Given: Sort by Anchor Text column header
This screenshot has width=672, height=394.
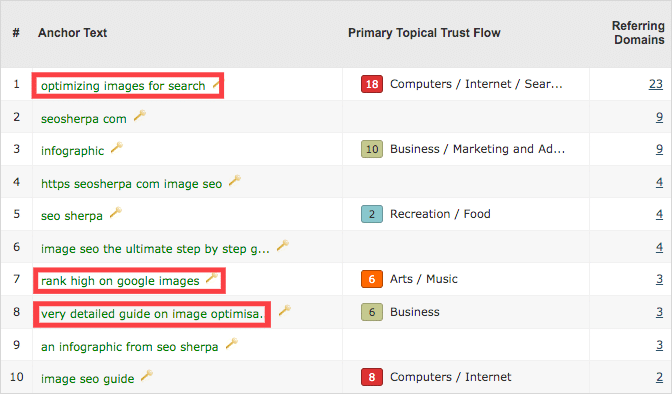Looking at the screenshot, I should point(72,33).
